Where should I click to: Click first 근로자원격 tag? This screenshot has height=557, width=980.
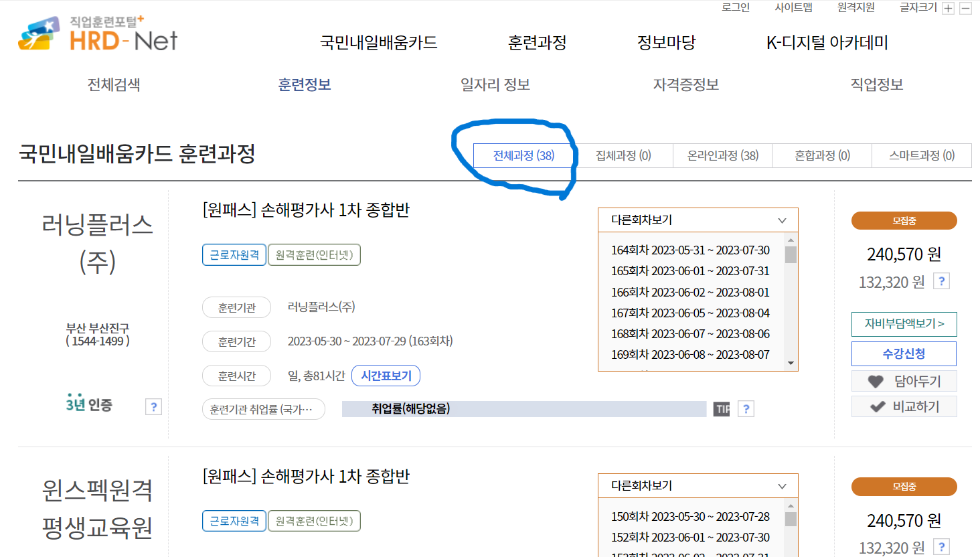point(234,255)
